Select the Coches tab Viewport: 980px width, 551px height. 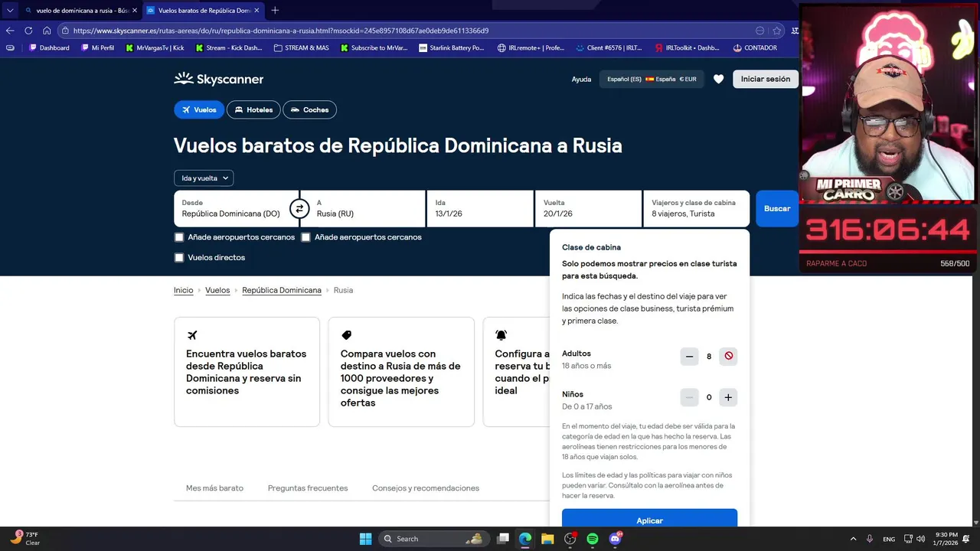click(309, 109)
